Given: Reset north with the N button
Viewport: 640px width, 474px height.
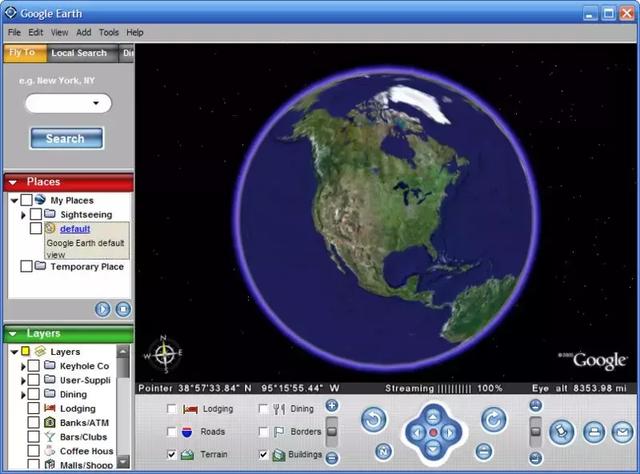Looking at the screenshot, I should click(383, 452).
